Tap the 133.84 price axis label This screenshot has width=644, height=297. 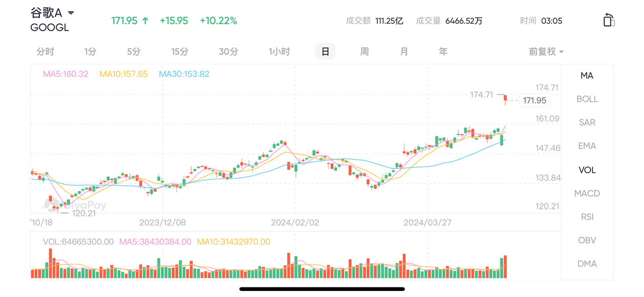pyautogui.click(x=547, y=178)
